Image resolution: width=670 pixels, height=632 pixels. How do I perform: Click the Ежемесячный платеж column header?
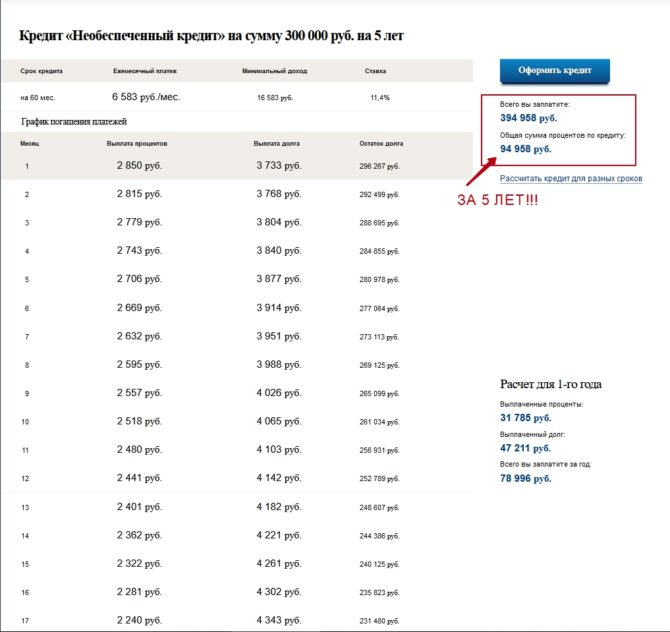click(x=145, y=71)
